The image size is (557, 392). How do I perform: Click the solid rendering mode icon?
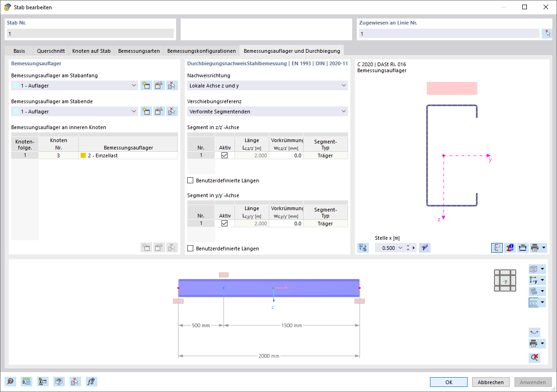pos(534,291)
